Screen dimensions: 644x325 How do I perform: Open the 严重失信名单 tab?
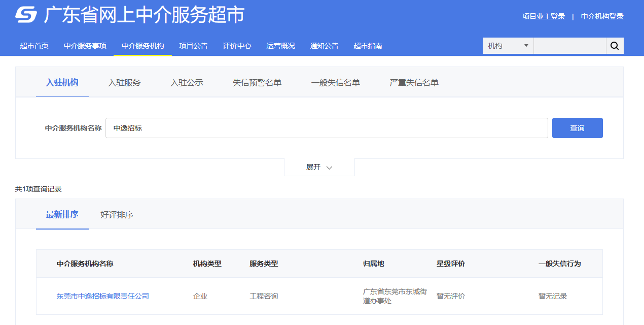pos(414,83)
